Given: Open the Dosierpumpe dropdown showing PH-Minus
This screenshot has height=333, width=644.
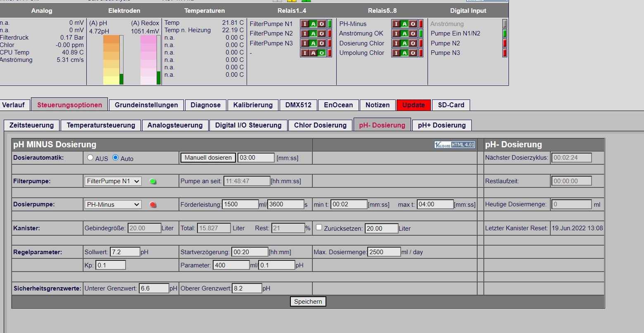Looking at the screenshot, I should (x=113, y=205).
